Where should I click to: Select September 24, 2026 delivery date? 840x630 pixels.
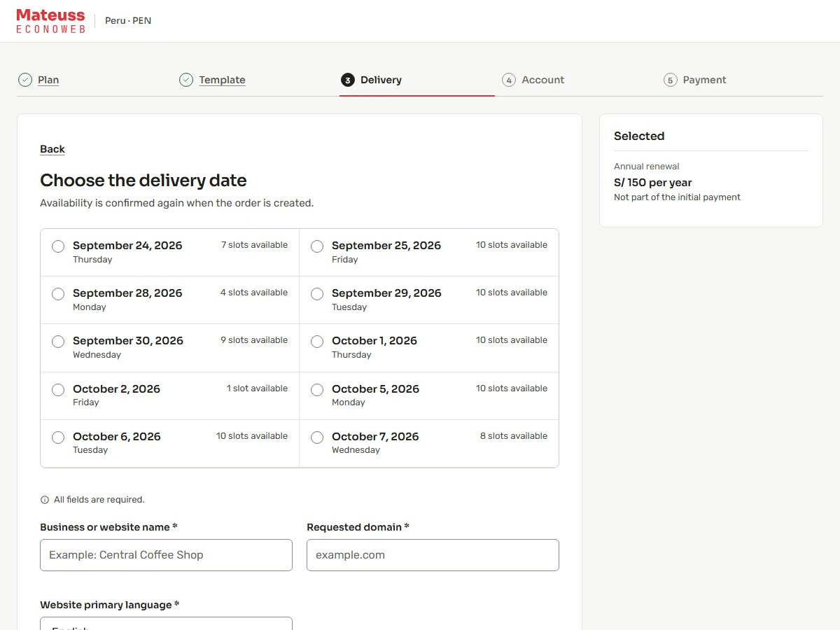170,253
